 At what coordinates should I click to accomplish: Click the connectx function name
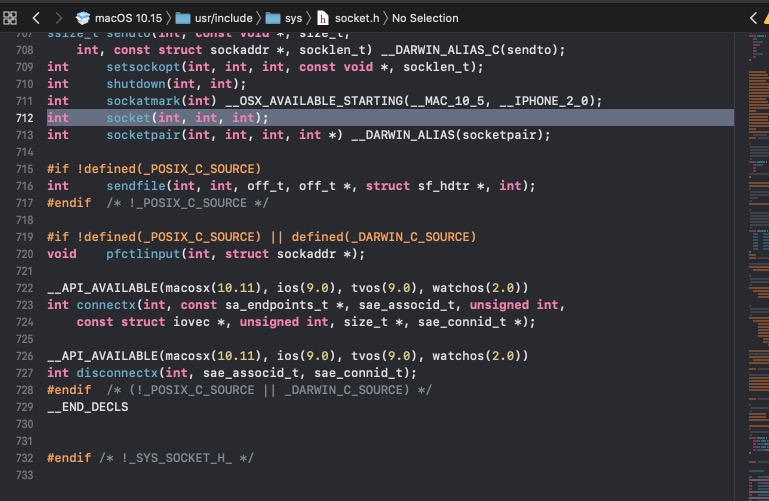[x=107, y=305]
